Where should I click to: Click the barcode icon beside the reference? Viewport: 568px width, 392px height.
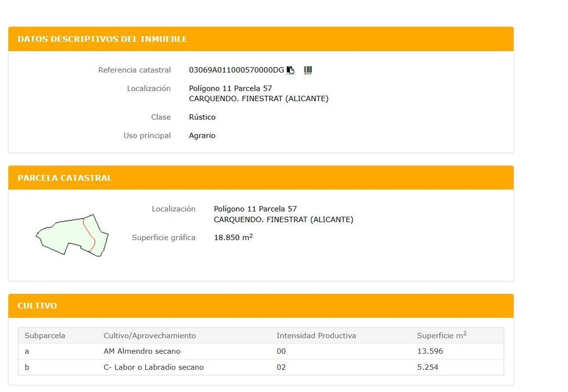coord(307,70)
